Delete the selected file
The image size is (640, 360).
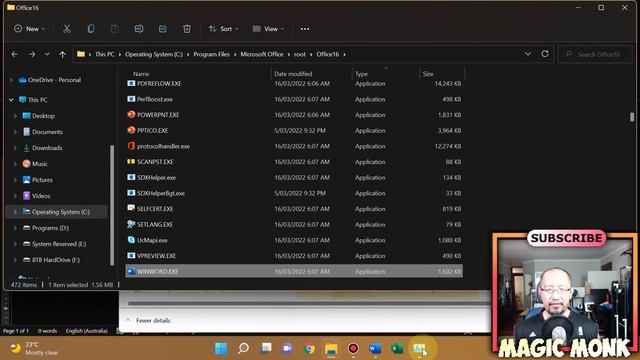click(187, 29)
